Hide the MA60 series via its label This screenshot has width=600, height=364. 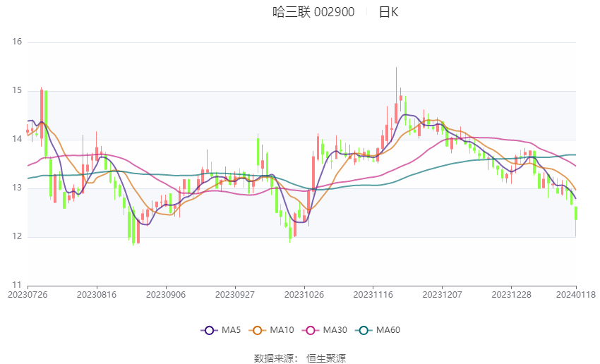point(388,330)
